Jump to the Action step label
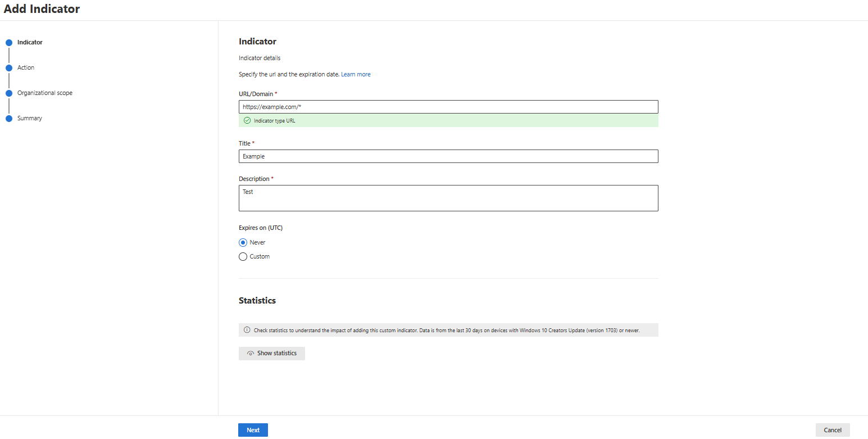Image resolution: width=868 pixels, height=439 pixels. pyautogui.click(x=26, y=68)
